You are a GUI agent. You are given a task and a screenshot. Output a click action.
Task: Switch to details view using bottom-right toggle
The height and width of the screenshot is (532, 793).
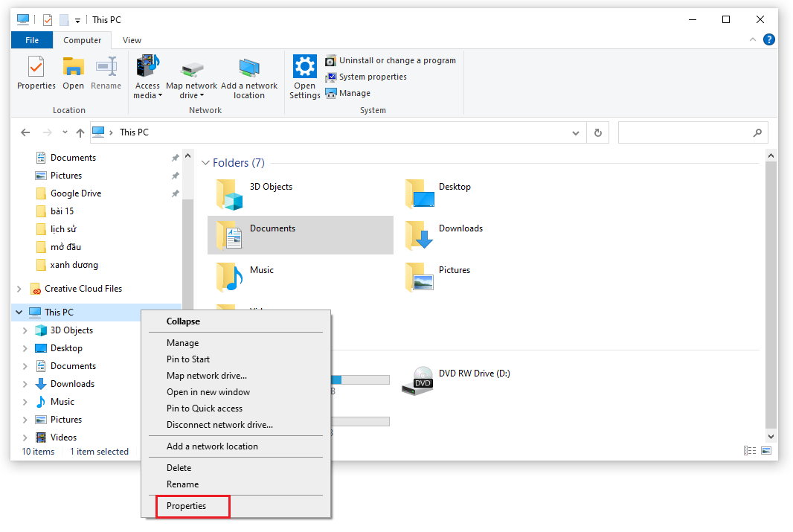pos(750,450)
